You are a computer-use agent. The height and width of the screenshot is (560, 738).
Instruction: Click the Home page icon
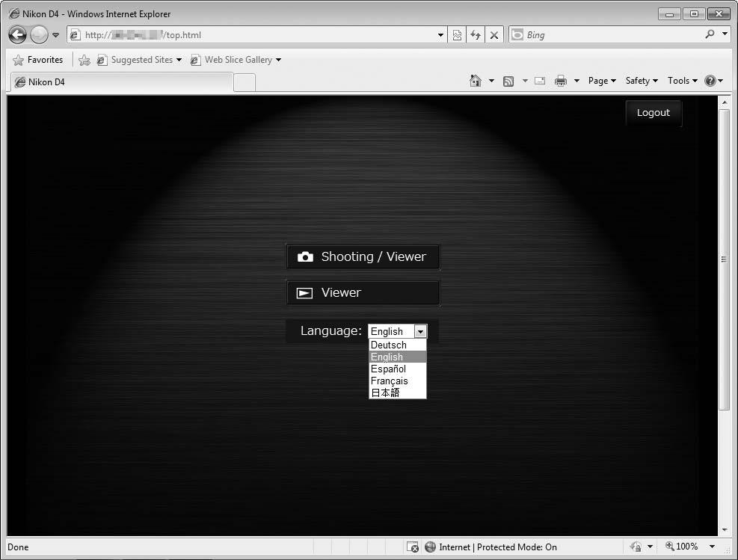476,81
